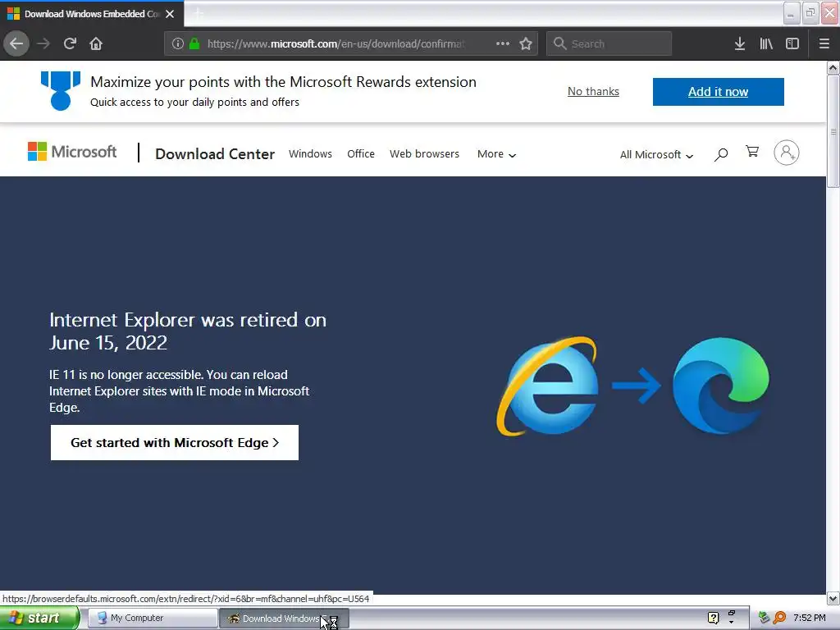Sign in with the account avatar icon
840x630 pixels.
tap(787, 153)
